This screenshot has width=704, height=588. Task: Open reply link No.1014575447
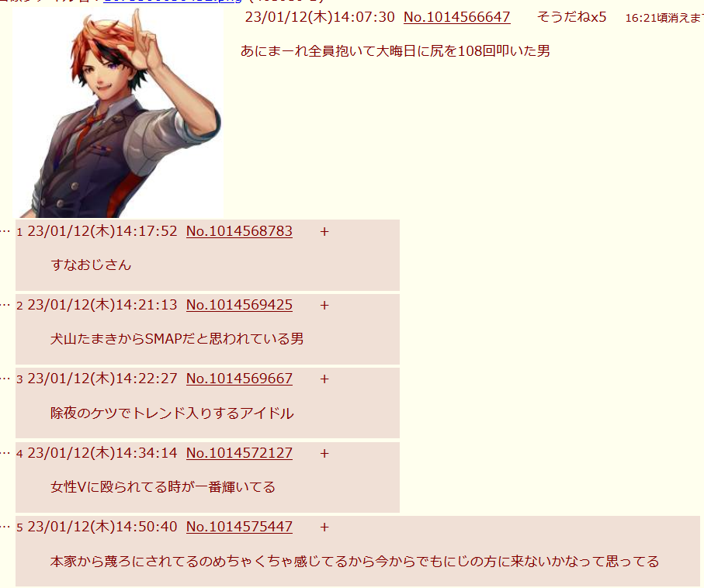click(x=239, y=527)
